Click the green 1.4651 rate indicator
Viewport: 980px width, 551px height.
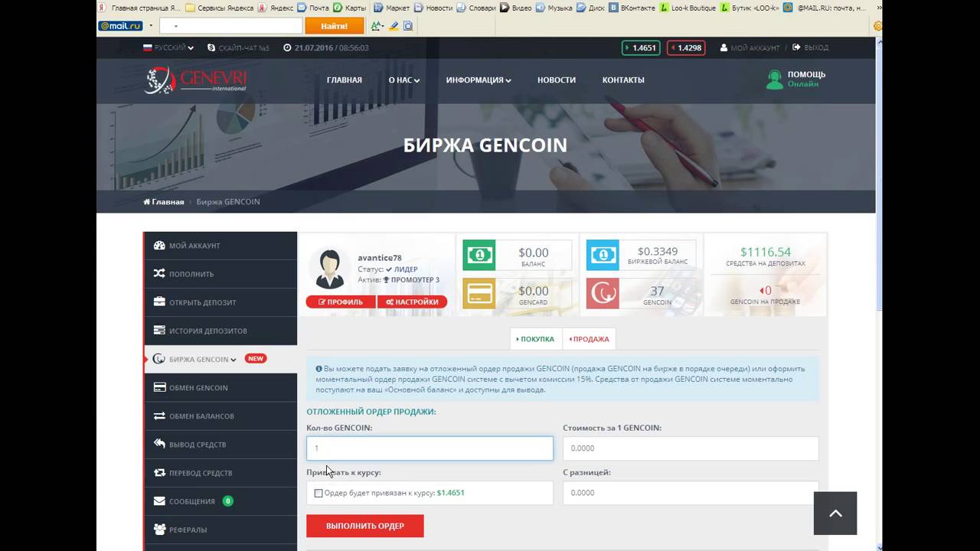click(641, 47)
